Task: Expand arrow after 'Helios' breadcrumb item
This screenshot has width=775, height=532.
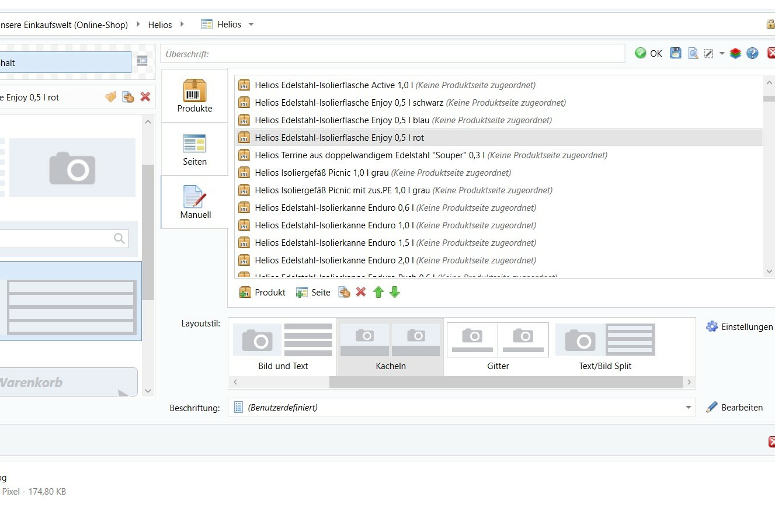Action: click(x=182, y=24)
